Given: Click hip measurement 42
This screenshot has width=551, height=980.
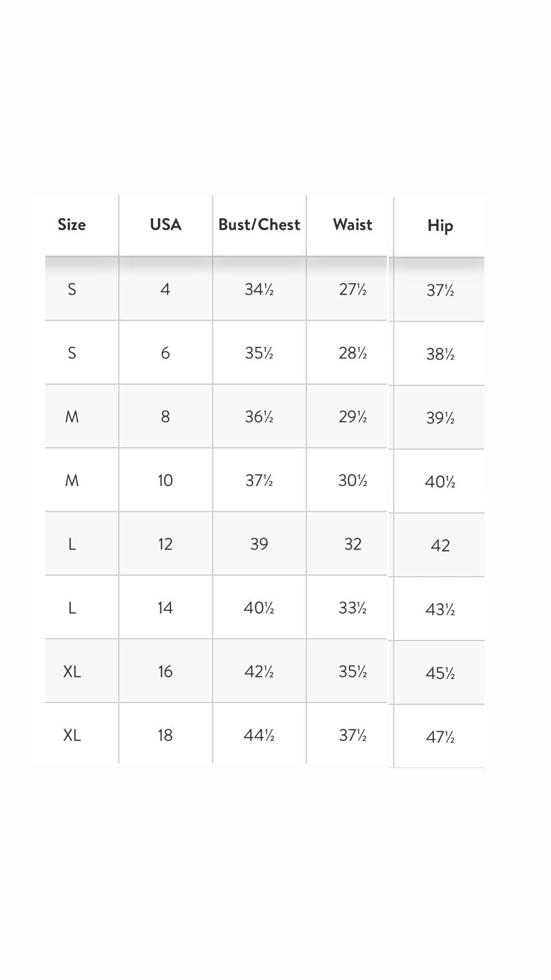Looking at the screenshot, I should [440, 545].
